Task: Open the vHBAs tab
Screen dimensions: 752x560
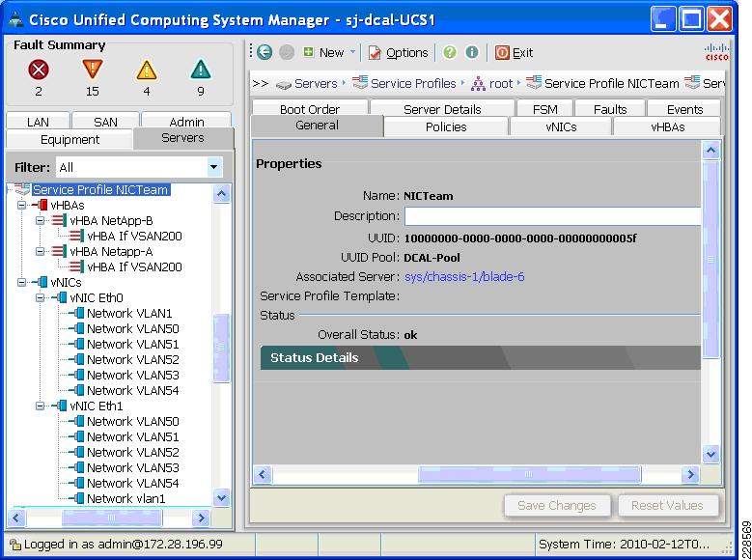Action: pos(667,127)
